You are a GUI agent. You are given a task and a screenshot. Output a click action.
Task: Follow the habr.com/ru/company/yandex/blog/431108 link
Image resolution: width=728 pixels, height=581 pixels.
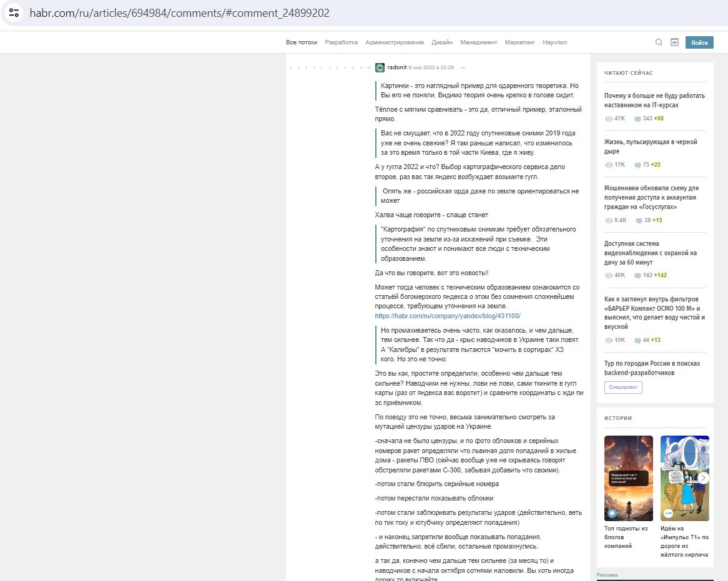[448, 316]
